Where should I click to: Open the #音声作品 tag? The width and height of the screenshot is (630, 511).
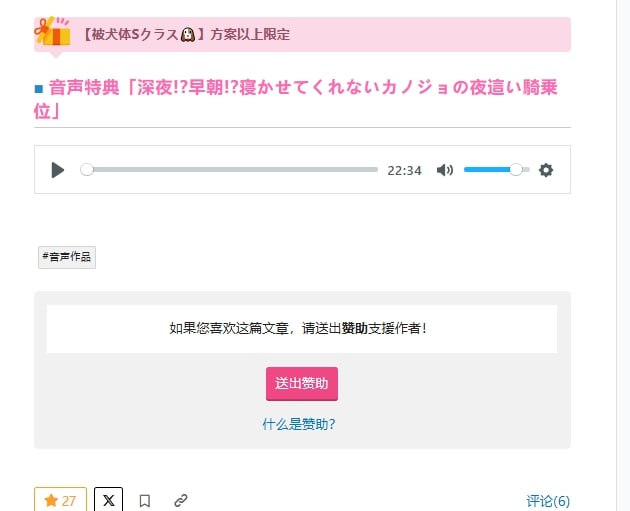tap(67, 257)
